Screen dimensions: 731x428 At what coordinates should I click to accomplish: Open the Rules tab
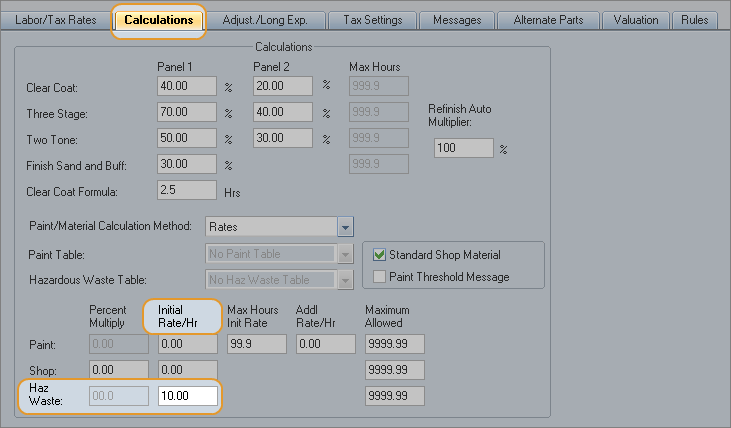click(x=694, y=20)
